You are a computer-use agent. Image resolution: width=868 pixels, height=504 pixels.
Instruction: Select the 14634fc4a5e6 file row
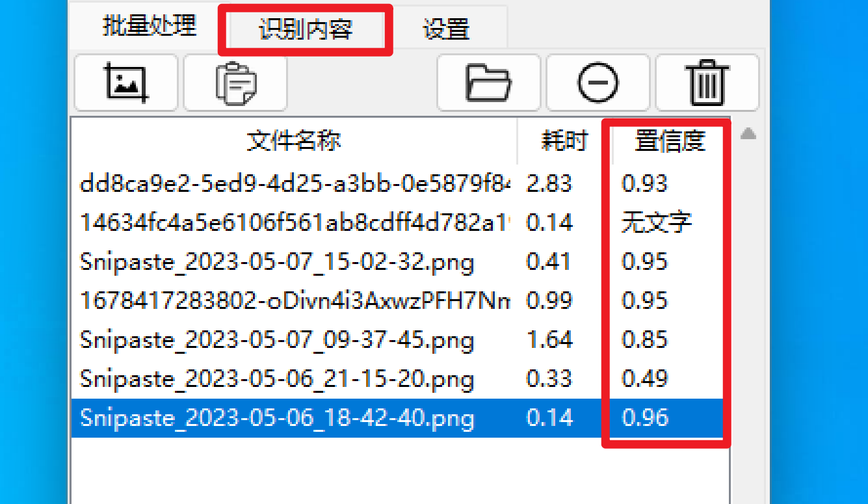[x=397, y=222]
